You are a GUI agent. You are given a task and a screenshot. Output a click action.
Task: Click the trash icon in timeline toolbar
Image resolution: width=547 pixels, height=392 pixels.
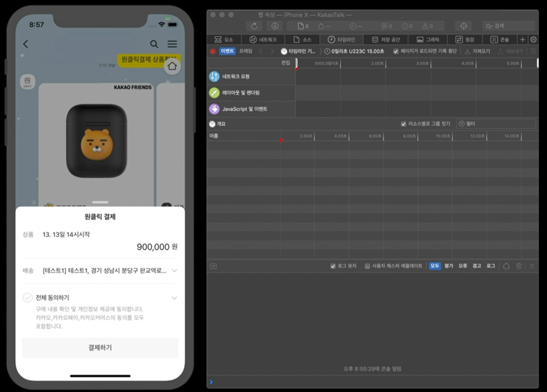pos(533,51)
